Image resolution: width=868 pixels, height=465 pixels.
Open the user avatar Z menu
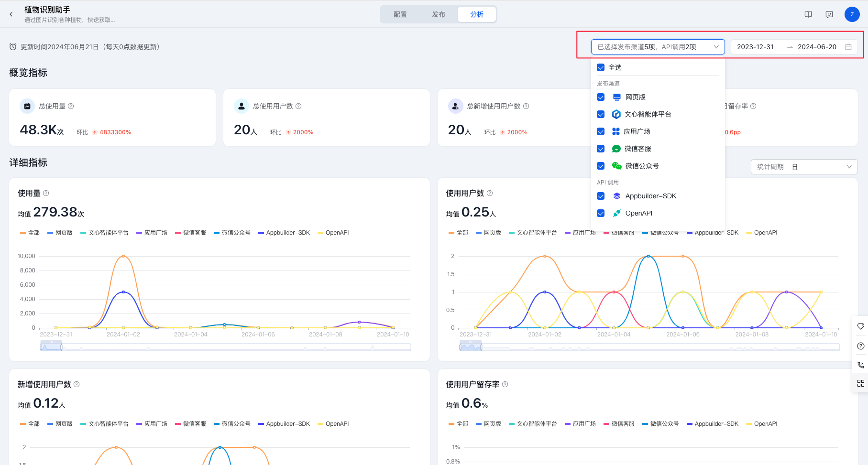point(852,14)
